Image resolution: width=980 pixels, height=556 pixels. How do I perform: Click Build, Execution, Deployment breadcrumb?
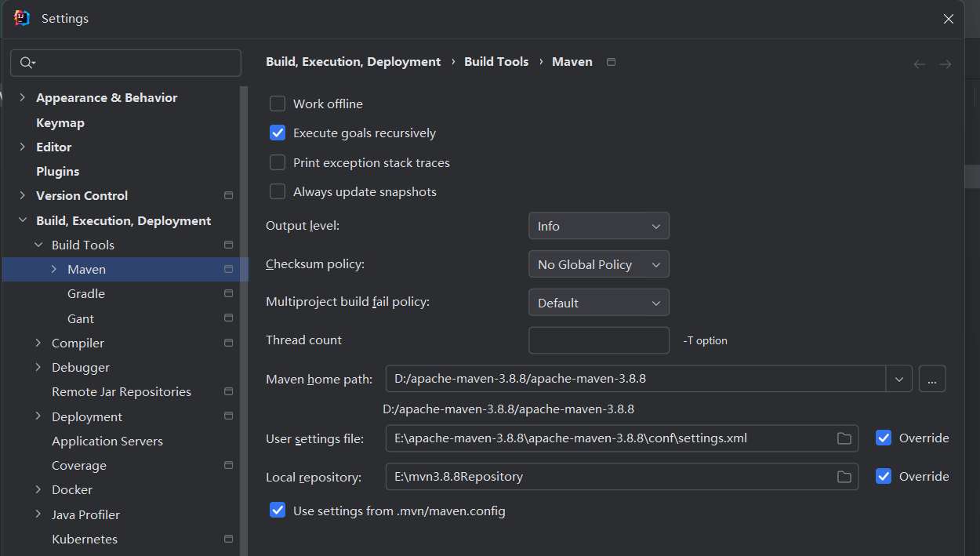tap(354, 62)
